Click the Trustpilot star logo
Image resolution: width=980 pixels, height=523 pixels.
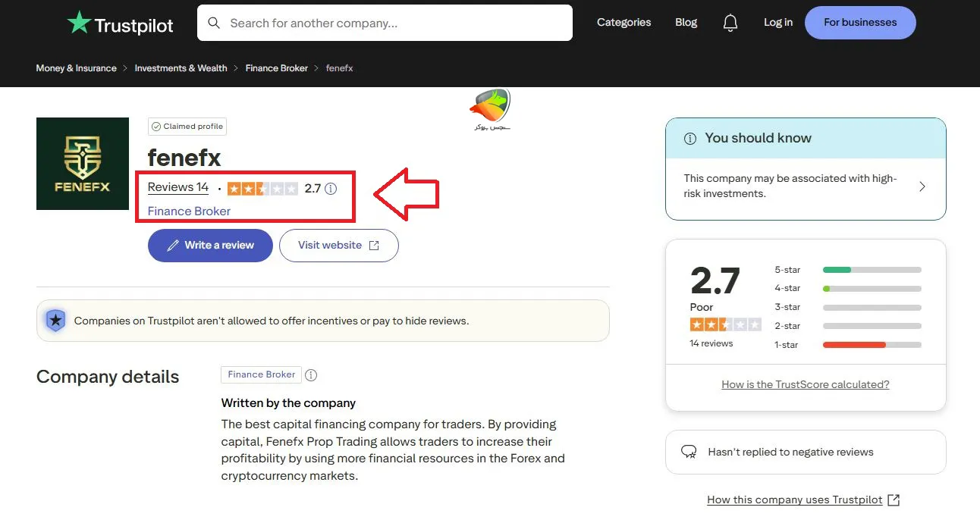[x=78, y=22]
